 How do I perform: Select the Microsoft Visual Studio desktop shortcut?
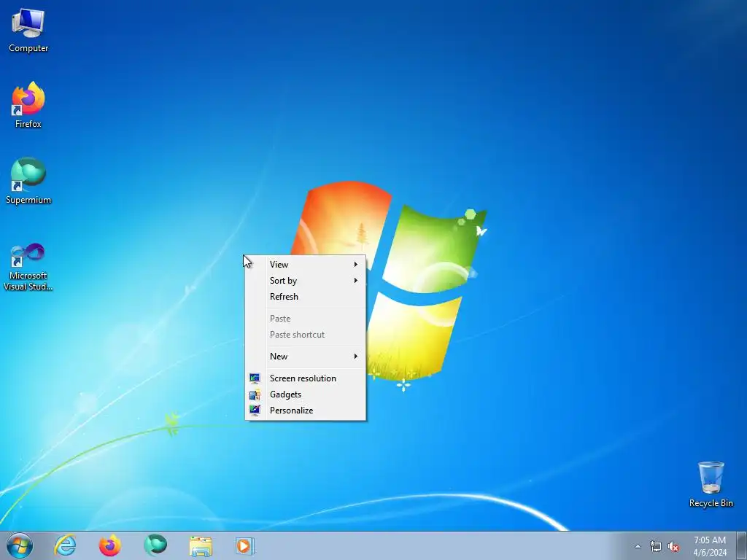(x=28, y=267)
